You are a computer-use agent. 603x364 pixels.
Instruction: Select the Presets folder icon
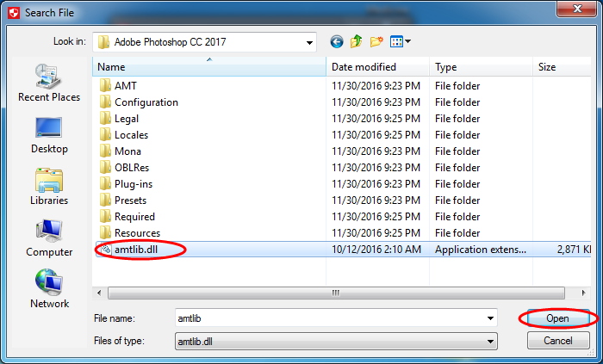point(105,200)
